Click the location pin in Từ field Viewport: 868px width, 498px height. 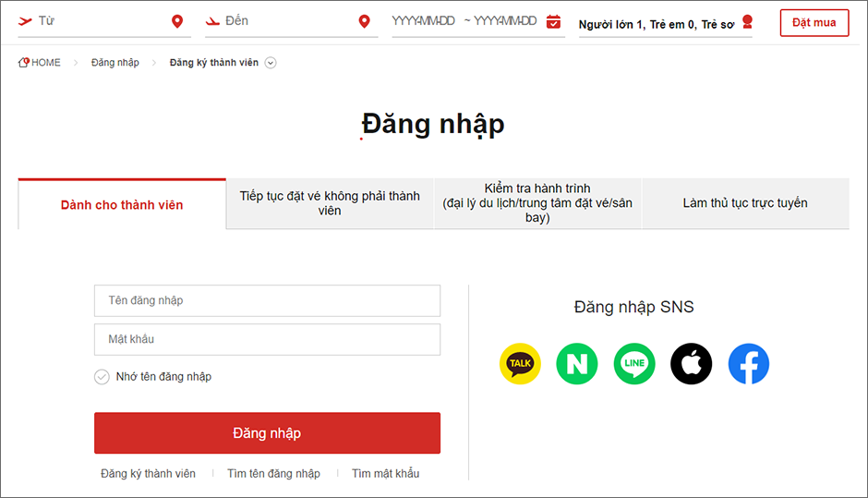pos(177,21)
